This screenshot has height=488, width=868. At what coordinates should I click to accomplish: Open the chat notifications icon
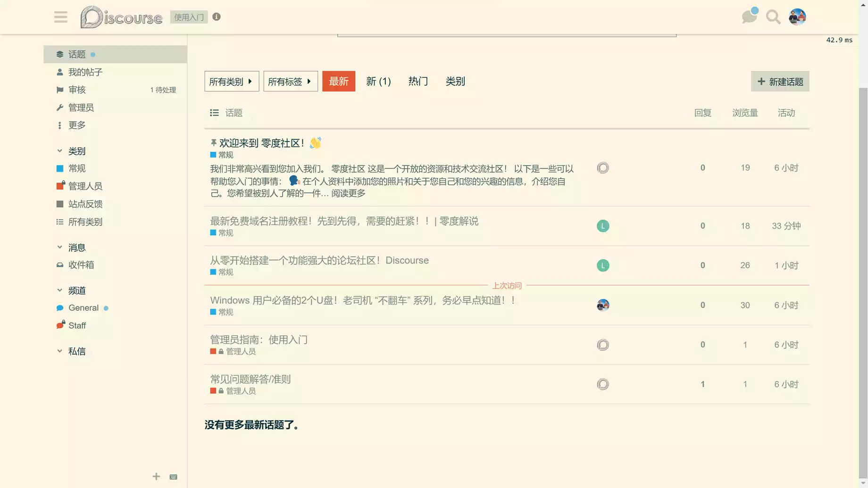click(749, 17)
